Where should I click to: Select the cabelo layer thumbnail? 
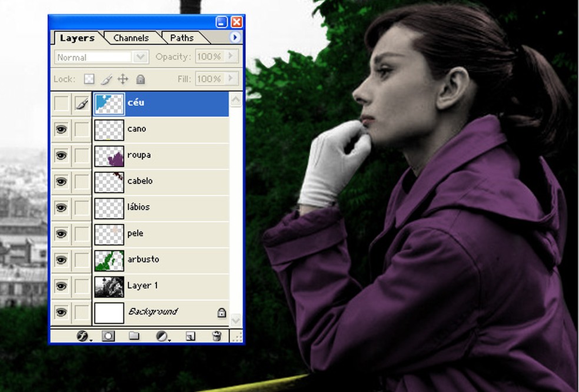pos(109,182)
